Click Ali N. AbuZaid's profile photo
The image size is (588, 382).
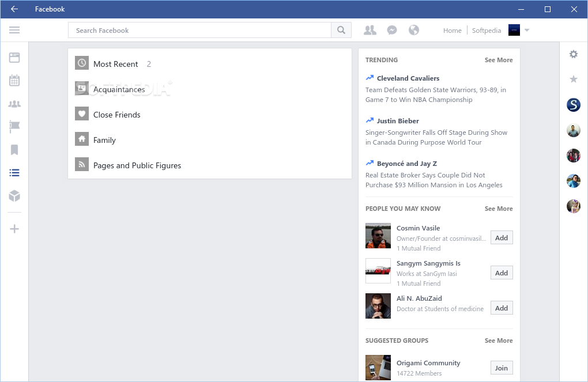378,306
